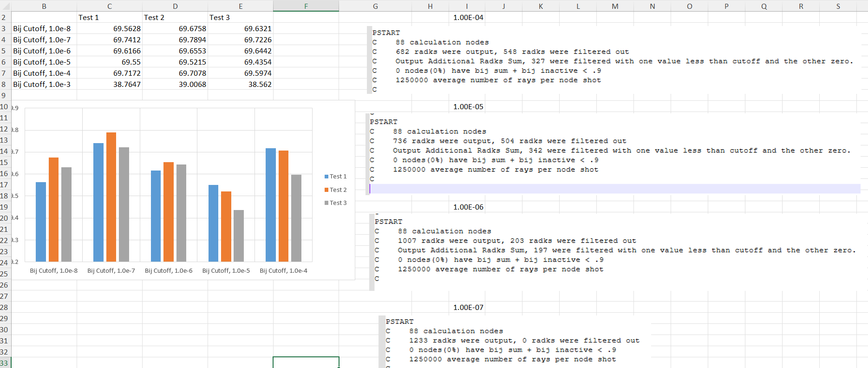The image size is (868, 368).
Task: Click chart axis label 'Bij Cutoff, 1.0e-5'
Action: click(x=226, y=270)
